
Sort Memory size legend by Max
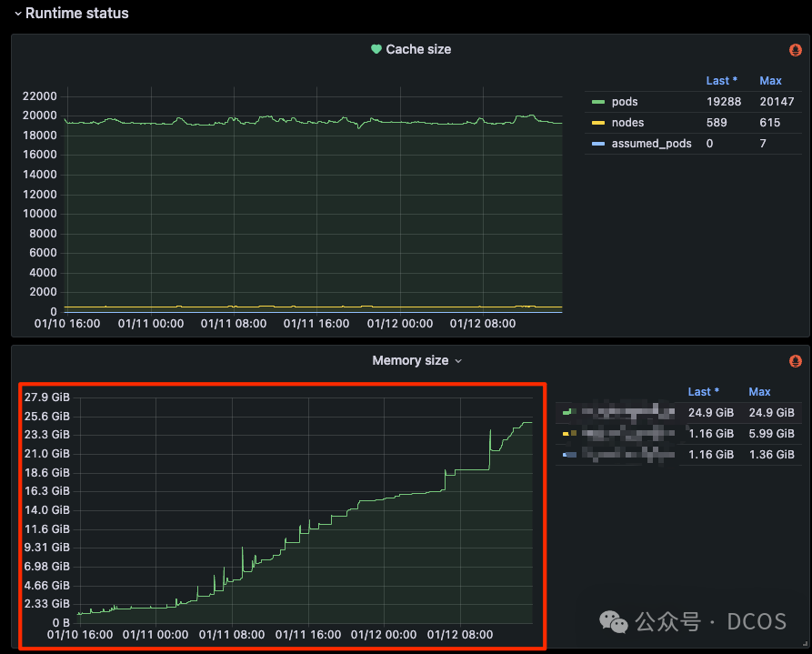pos(759,392)
